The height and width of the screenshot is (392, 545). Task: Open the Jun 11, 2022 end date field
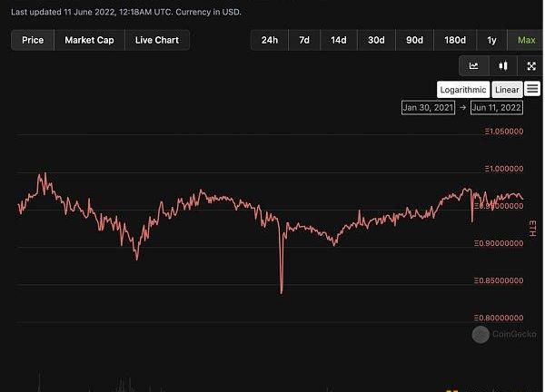coord(498,107)
